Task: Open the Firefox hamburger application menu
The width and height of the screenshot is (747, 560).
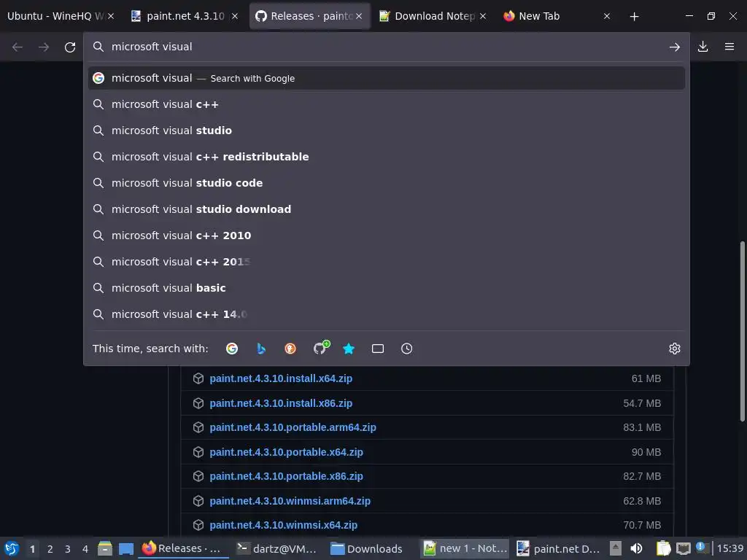Action: click(729, 47)
